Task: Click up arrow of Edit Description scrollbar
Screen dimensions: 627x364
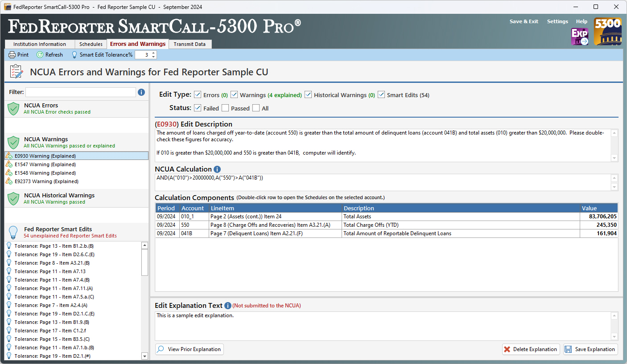Action: click(x=615, y=133)
